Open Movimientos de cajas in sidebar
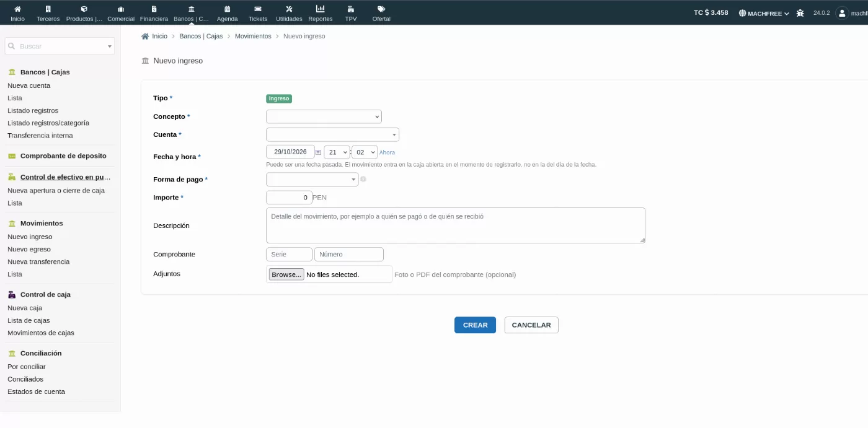 point(41,333)
